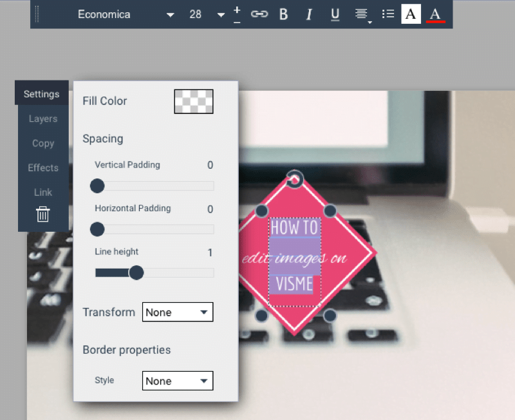Click the Line height slider handle

pos(136,272)
